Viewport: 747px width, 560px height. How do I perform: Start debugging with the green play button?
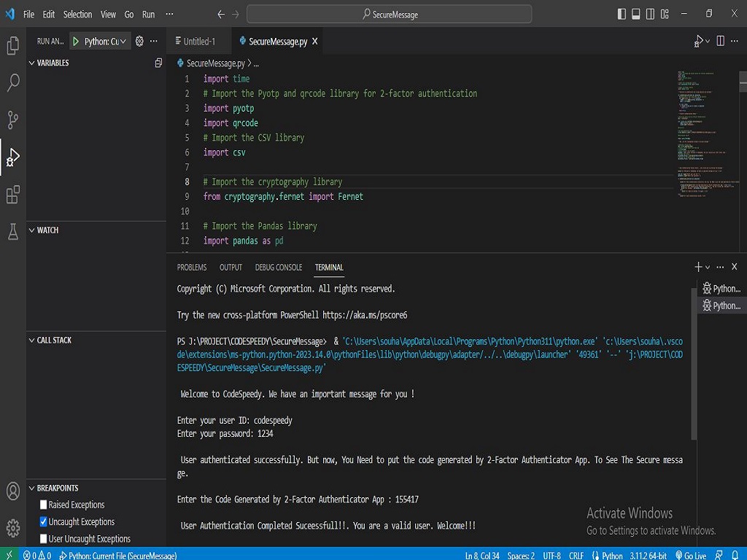point(76,42)
